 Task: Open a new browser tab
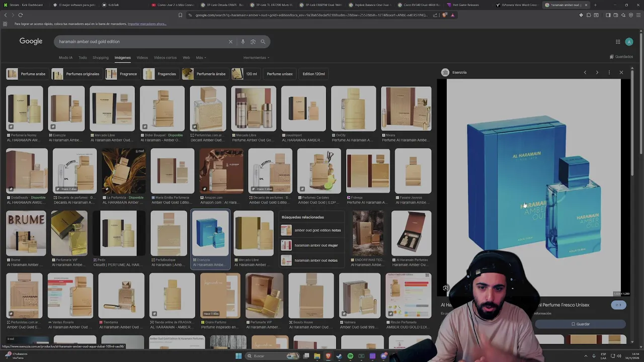[595, 5]
